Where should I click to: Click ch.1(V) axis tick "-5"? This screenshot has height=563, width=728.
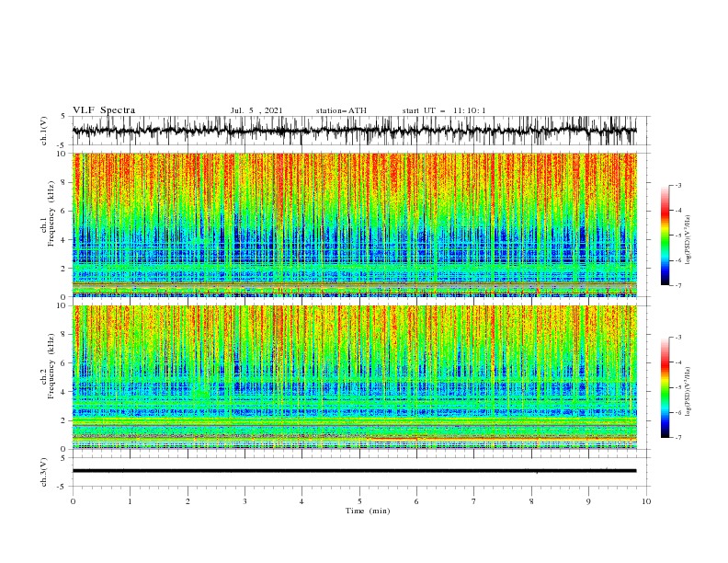click(x=63, y=145)
